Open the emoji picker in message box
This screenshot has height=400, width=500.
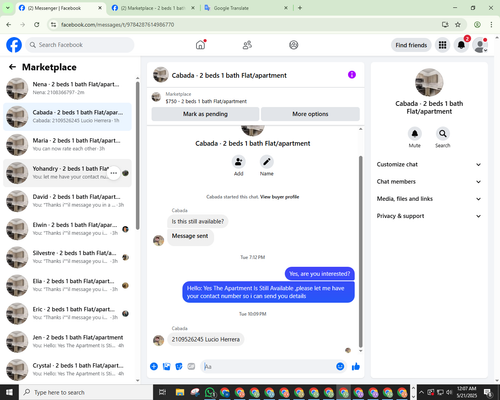tap(340, 367)
